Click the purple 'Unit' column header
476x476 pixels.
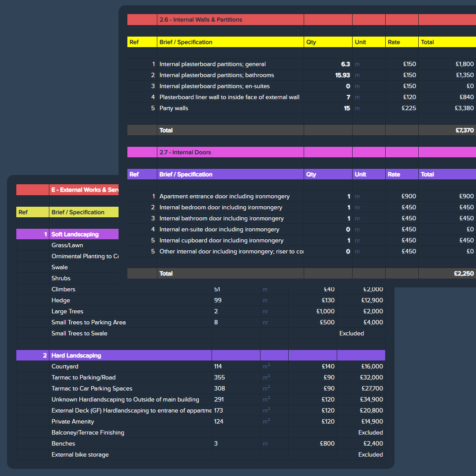pyautogui.click(x=361, y=175)
